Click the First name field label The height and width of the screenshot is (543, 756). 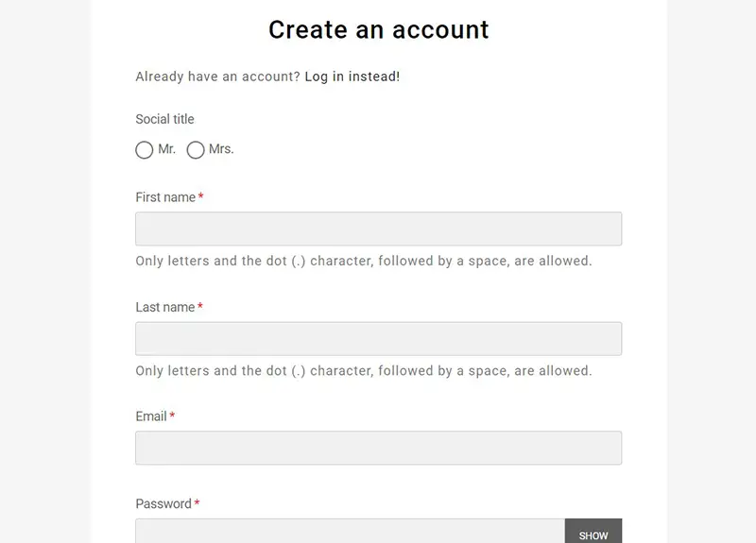[x=165, y=197]
